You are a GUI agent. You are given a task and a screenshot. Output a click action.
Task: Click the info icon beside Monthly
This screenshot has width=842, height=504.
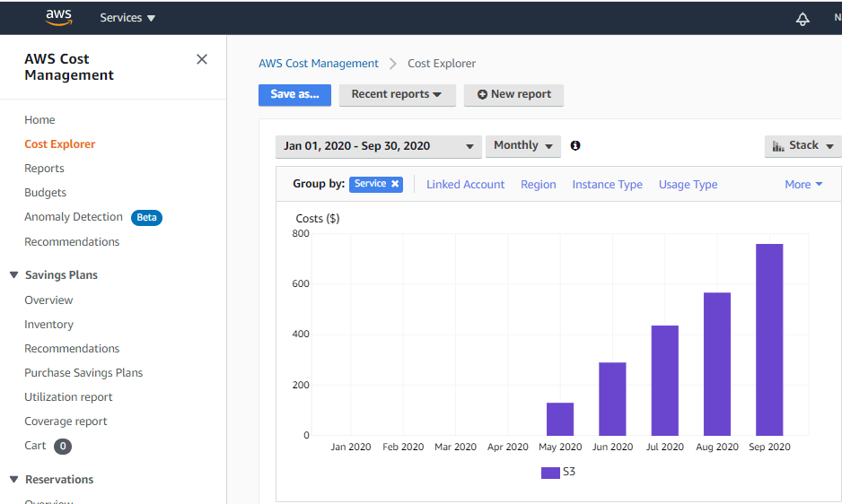tap(575, 145)
